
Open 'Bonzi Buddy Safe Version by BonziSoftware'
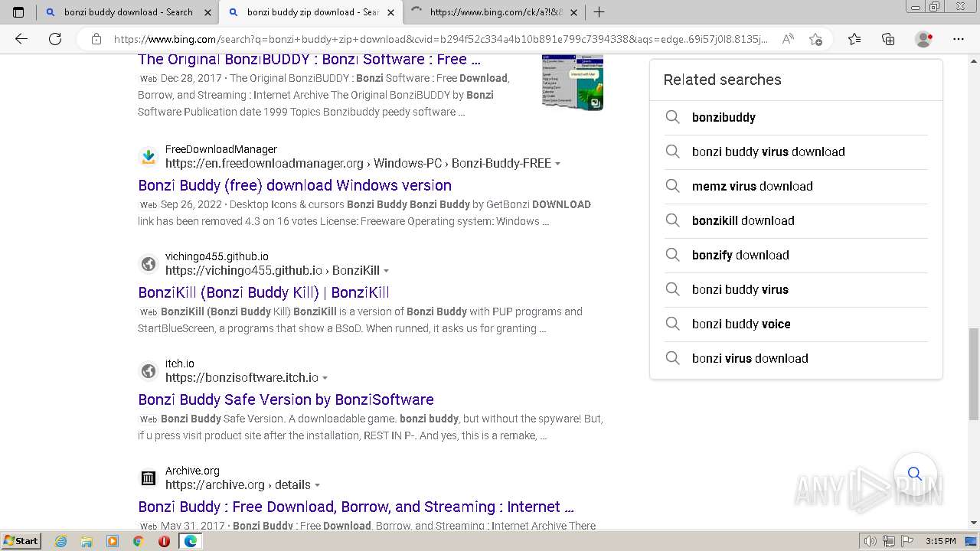(x=286, y=399)
